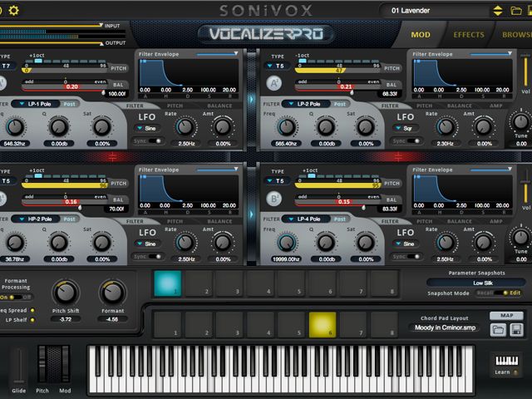The image size is (532, 399).
Task: Toggle Post on the LP-4 Pole filter
Action: pos(340,219)
